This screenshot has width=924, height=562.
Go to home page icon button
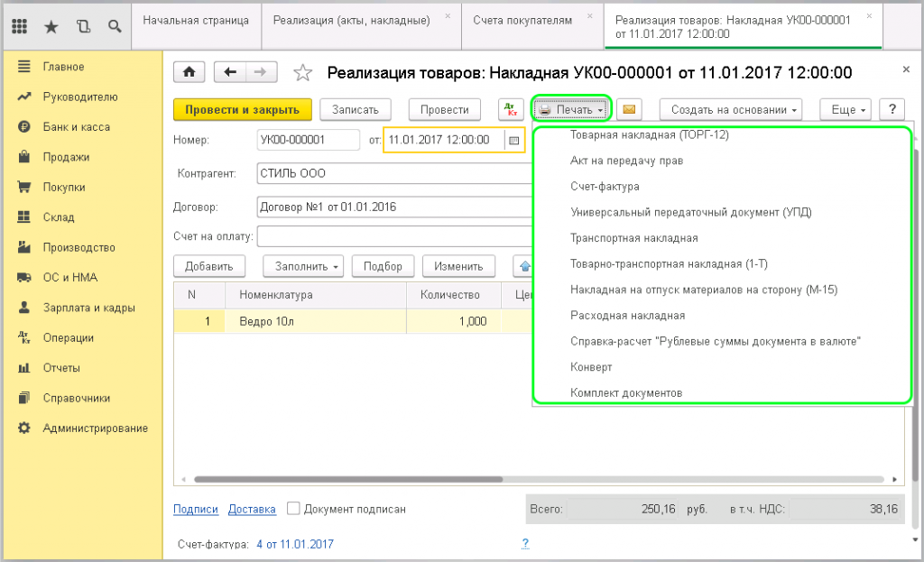[x=189, y=73]
